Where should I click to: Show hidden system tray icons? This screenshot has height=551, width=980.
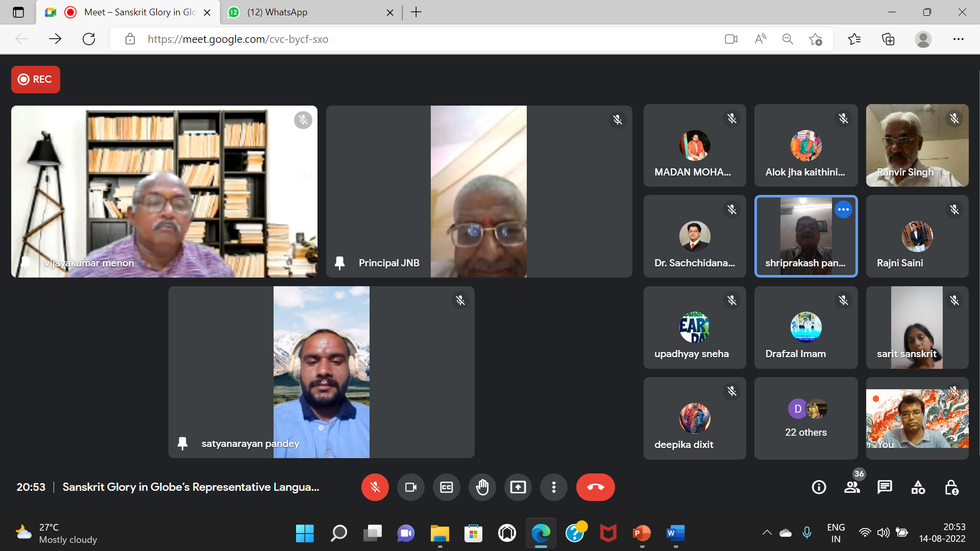tap(767, 533)
